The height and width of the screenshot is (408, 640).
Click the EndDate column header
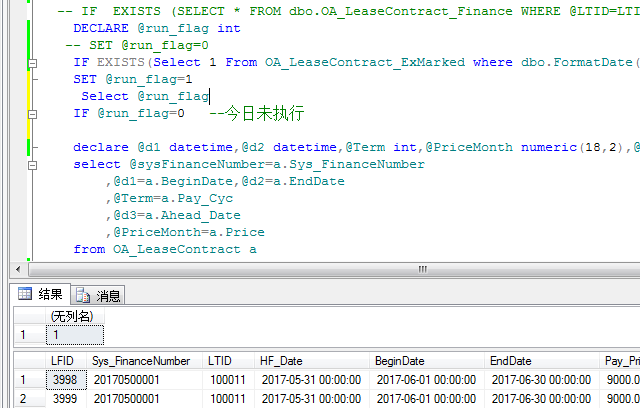(542, 361)
